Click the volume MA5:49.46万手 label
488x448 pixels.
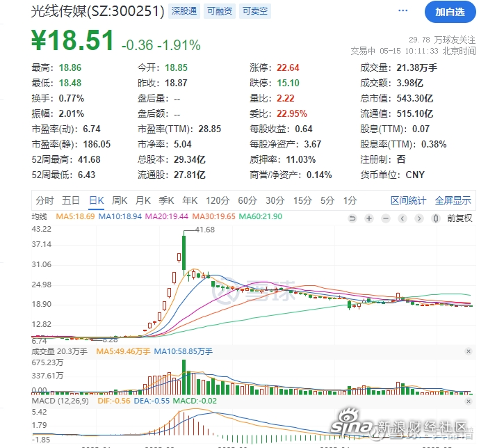[x=123, y=352]
